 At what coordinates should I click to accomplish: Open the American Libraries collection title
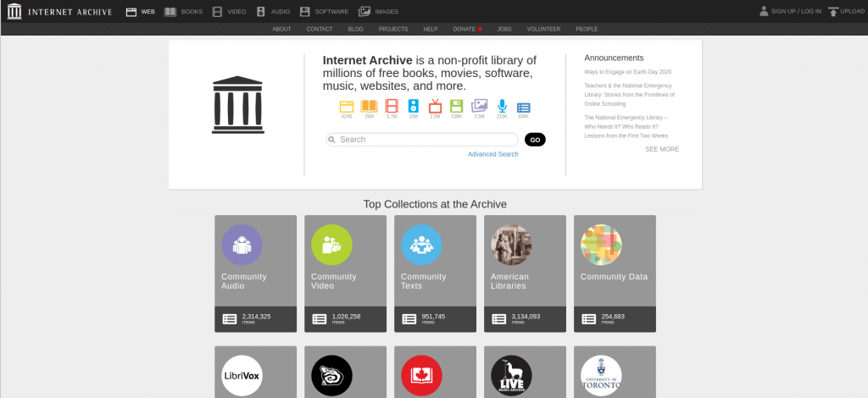[509, 281]
